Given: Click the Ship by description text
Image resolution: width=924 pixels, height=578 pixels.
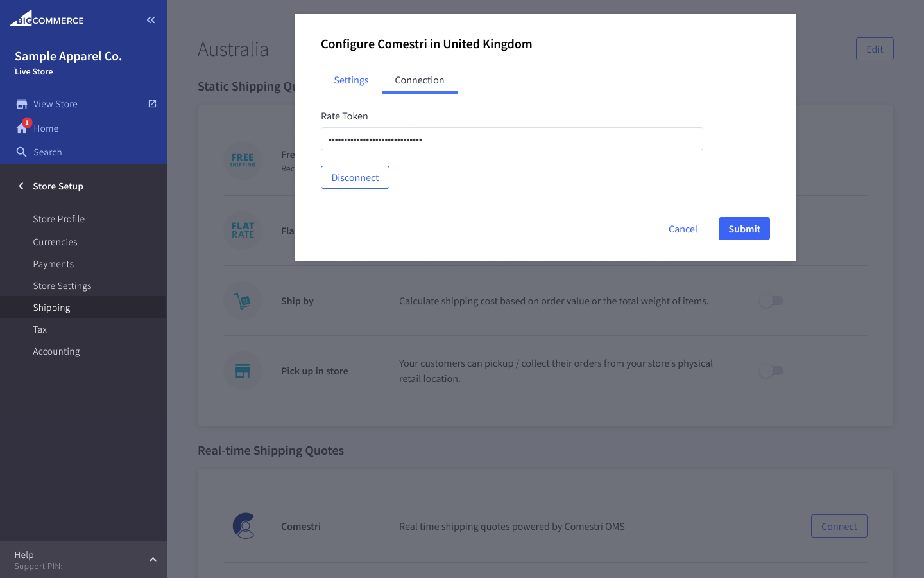Looking at the screenshot, I should tap(554, 301).
